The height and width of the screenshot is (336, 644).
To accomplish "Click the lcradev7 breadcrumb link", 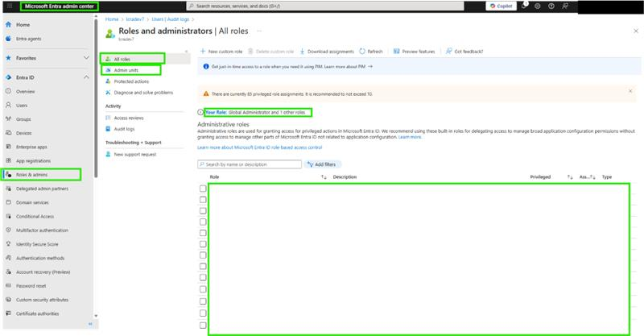I will pyautogui.click(x=134, y=19).
